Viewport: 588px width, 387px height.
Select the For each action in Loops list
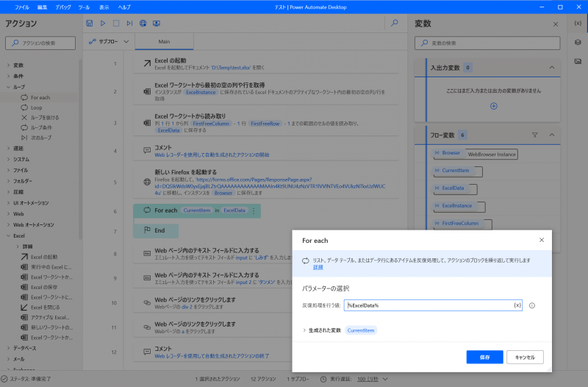[x=40, y=97]
